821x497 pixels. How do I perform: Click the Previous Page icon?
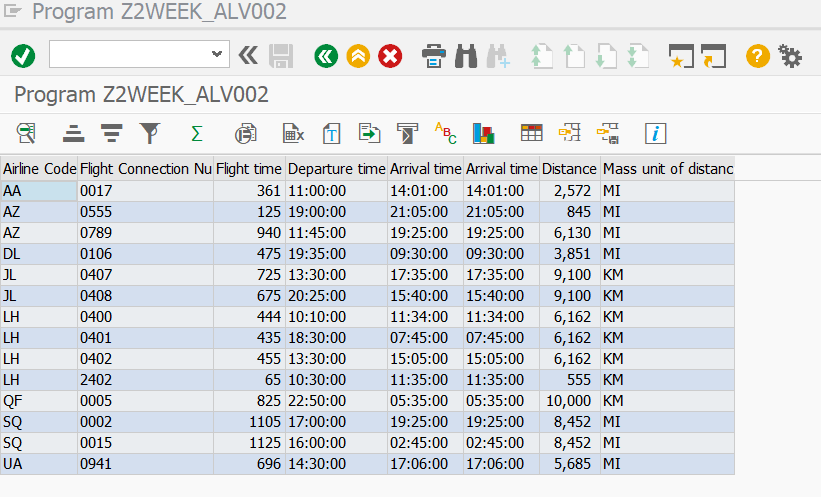click(574, 56)
